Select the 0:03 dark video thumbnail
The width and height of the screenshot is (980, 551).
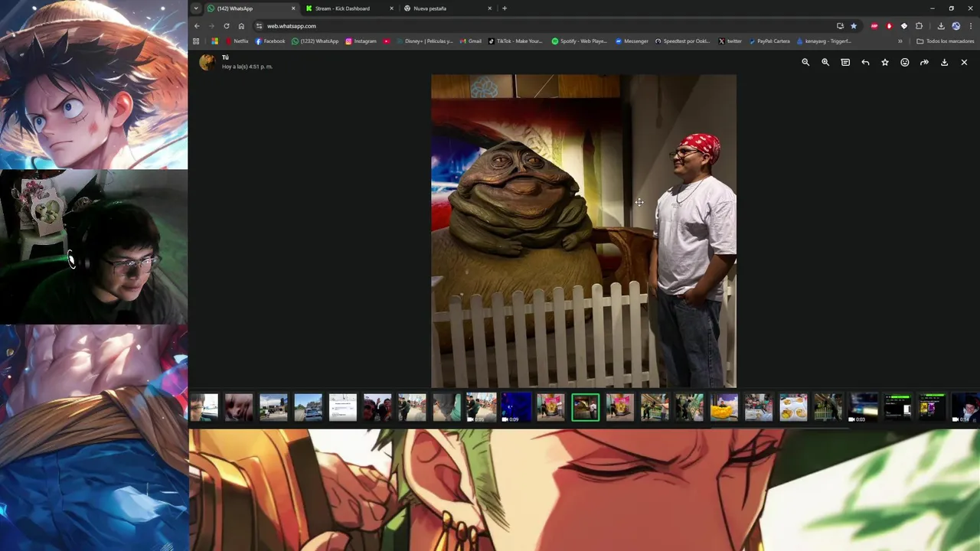click(863, 407)
